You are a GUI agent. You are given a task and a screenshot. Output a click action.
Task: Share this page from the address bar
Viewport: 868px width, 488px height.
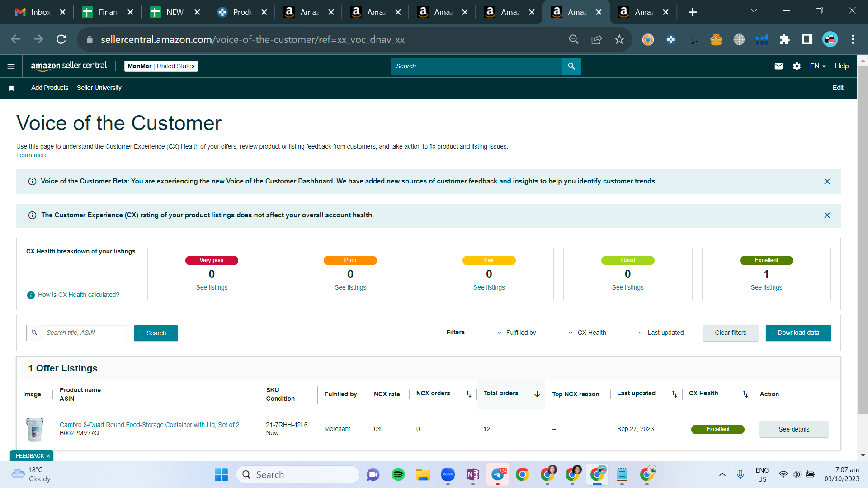597,39
